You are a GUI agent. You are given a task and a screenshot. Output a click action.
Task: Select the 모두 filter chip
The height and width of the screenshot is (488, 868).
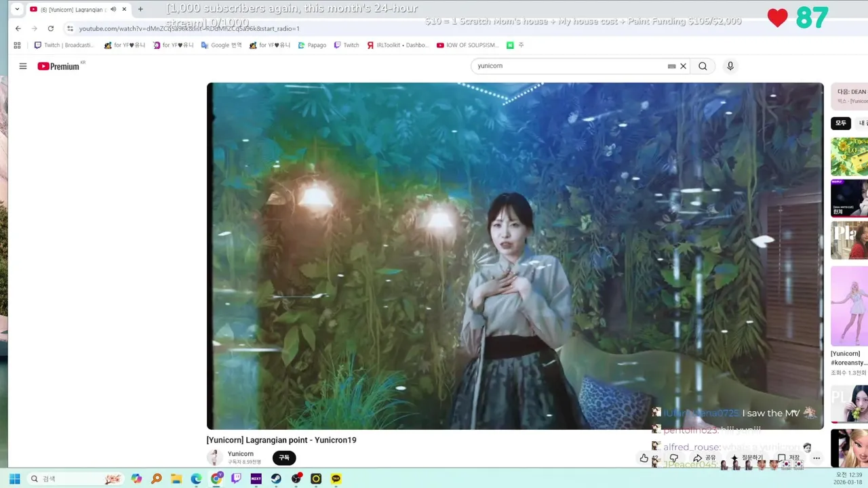841,123
